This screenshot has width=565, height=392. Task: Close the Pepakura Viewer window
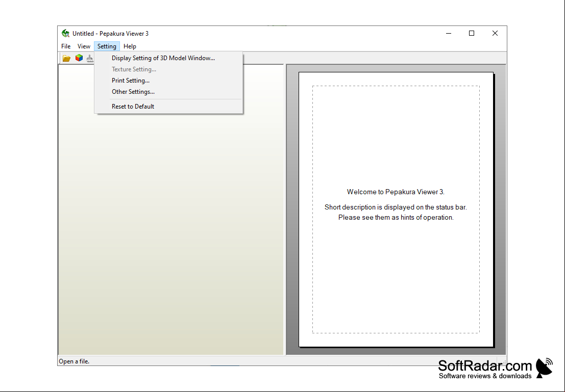pos(495,34)
